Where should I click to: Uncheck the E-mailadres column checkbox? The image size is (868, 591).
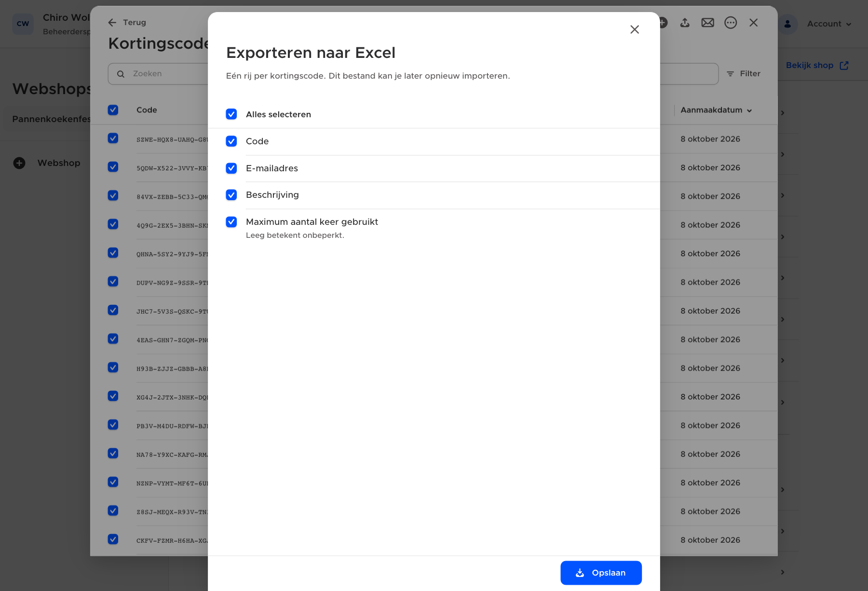pyautogui.click(x=231, y=168)
